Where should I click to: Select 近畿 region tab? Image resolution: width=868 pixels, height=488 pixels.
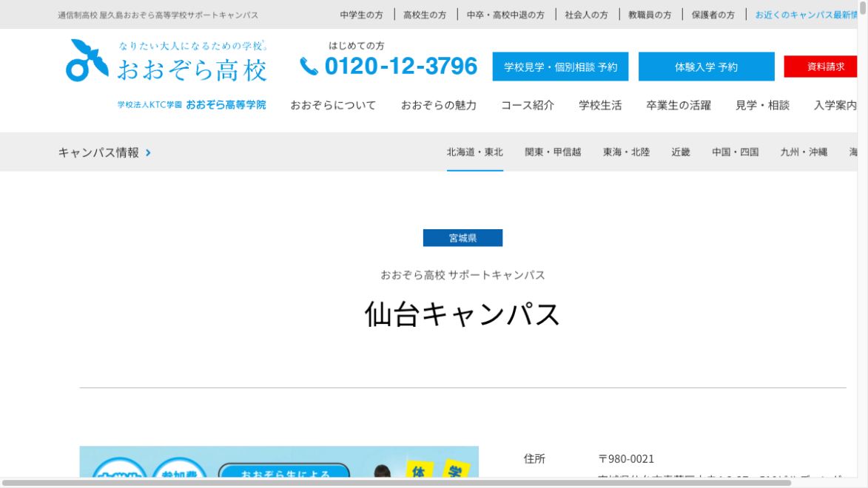(681, 152)
